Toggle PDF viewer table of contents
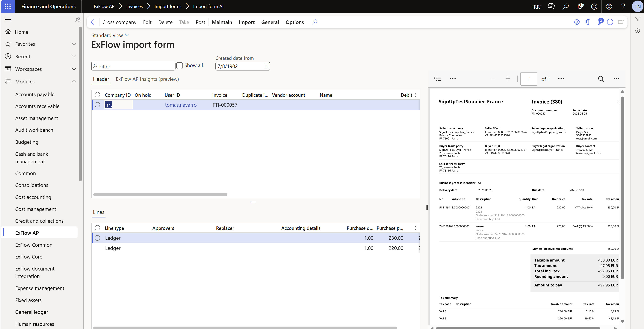 click(x=438, y=79)
